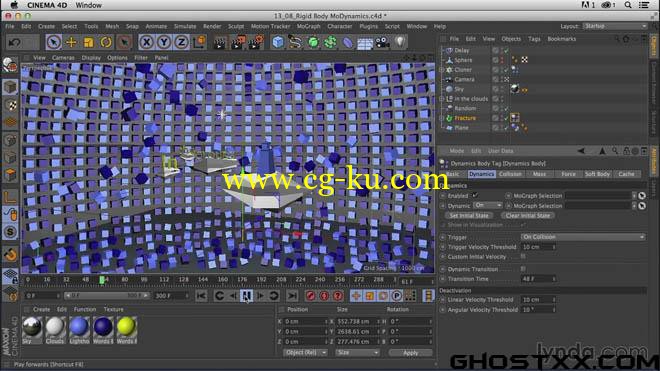
Task: Click the Undo arrow icon
Action: tap(15, 42)
